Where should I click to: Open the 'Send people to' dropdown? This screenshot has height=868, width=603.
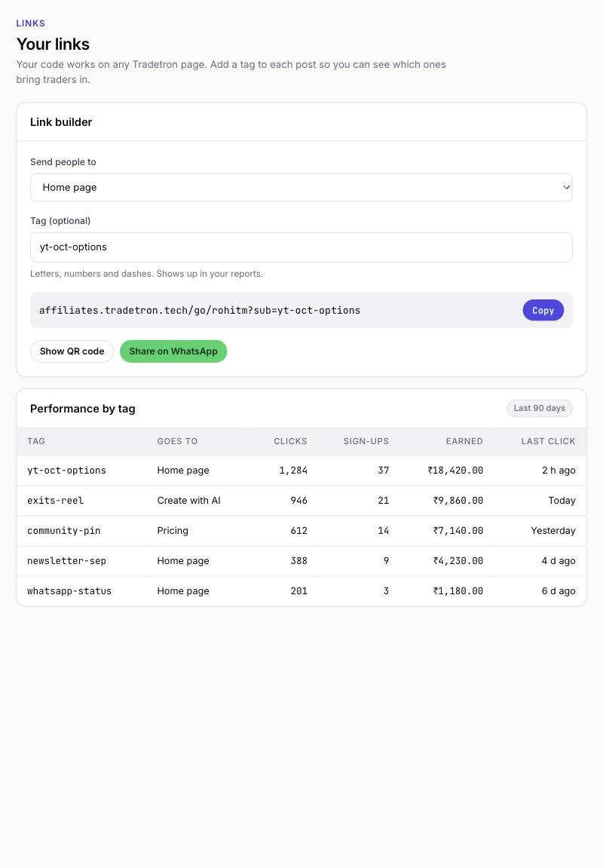click(x=301, y=187)
